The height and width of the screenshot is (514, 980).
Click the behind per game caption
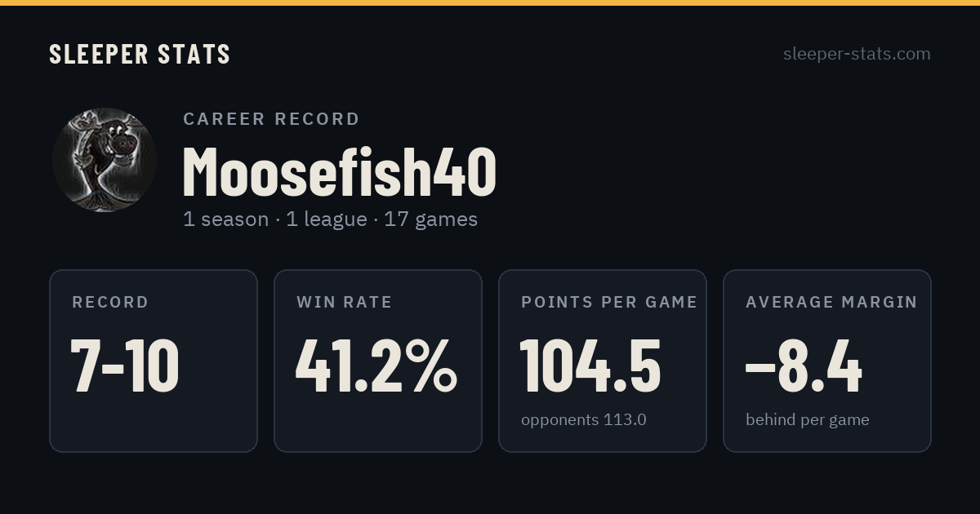pos(808,420)
